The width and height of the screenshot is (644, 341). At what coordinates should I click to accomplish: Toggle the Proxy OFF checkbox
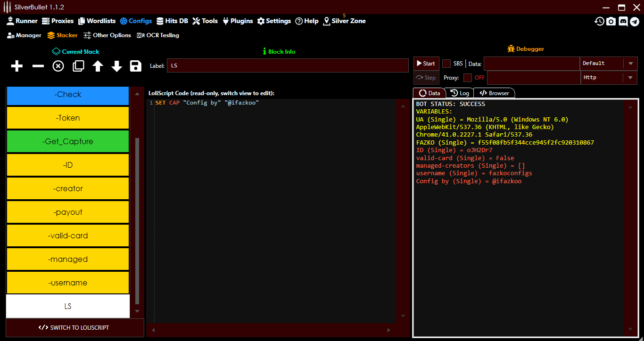pos(468,78)
